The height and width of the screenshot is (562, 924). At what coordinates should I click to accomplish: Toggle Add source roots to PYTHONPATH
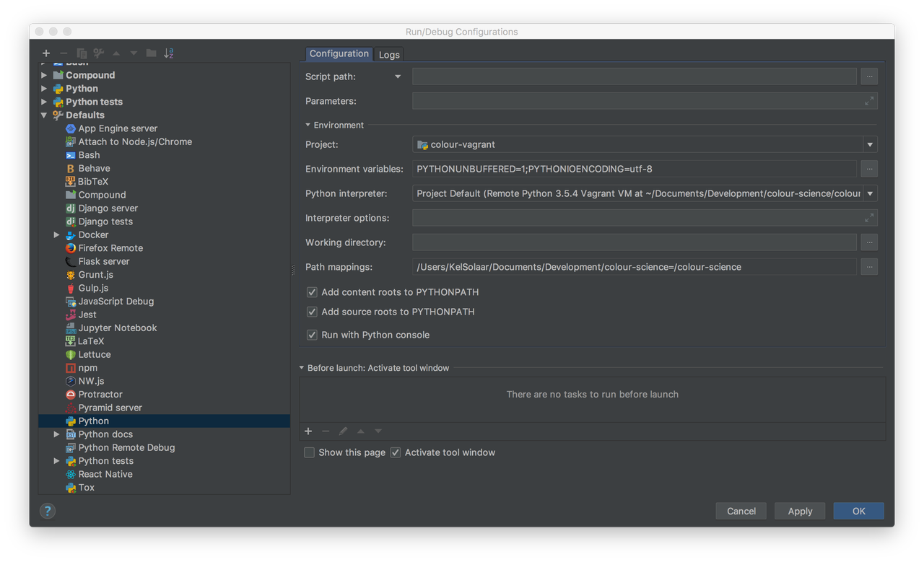[312, 312]
